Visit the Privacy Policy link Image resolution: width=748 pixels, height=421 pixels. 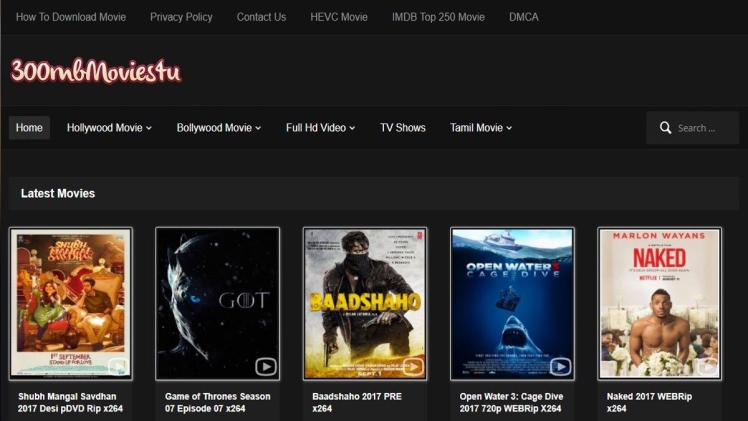[x=181, y=17]
